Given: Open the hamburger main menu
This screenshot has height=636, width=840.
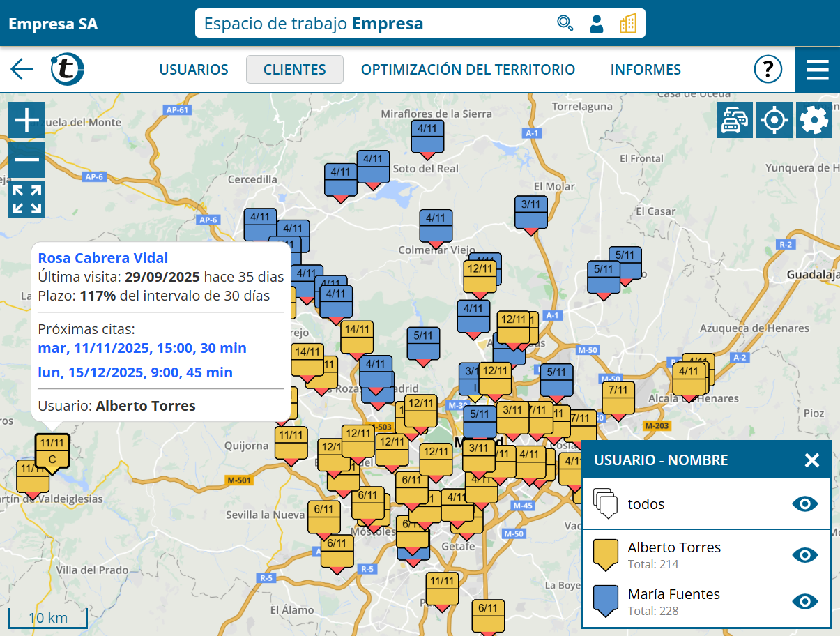Looking at the screenshot, I should coord(817,70).
